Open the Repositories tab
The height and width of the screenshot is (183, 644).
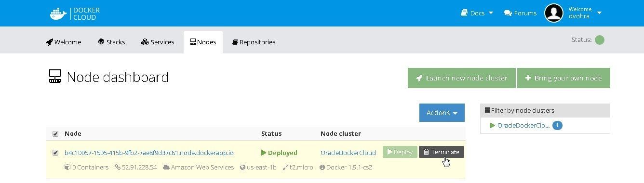click(x=254, y=42)
